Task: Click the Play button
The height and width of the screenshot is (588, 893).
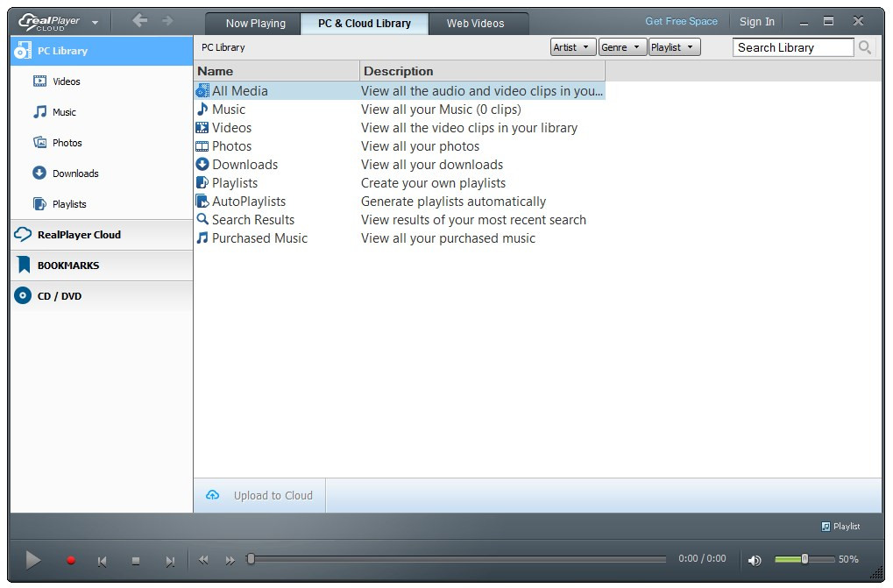Action: pyautogui.click(x=33, y=560)
